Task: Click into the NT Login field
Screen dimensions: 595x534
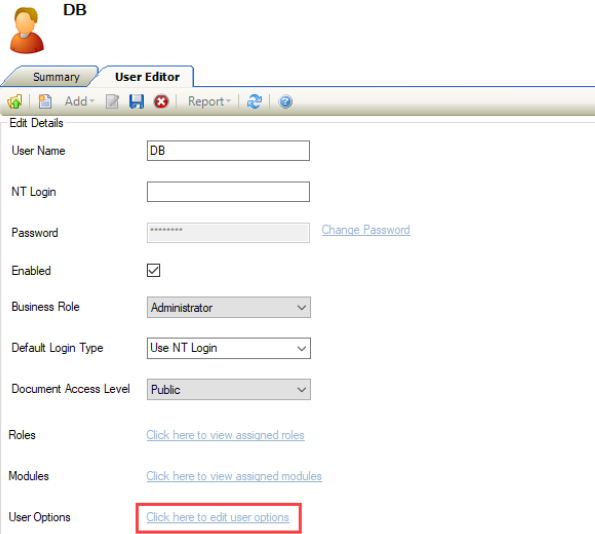Action: coord(228,192)
